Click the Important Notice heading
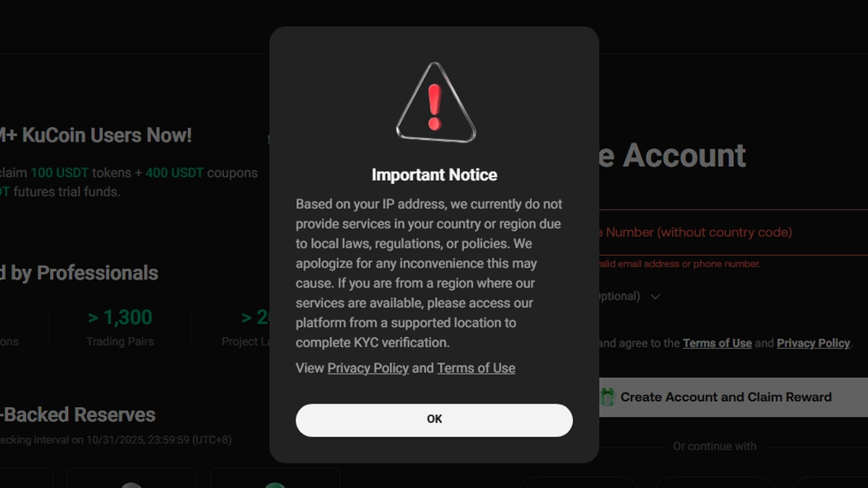The height and width of the screenshot is (488, 868). (x=434, y=175)
